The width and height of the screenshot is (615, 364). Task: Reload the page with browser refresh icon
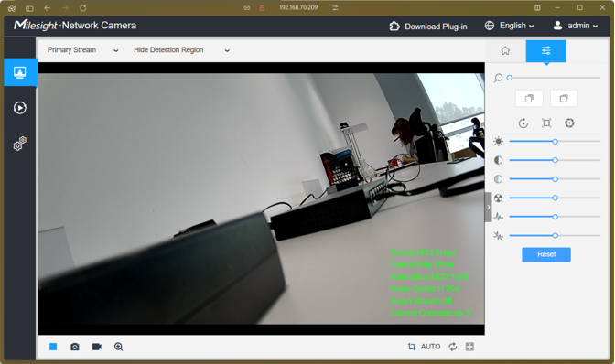click(82, 8)
